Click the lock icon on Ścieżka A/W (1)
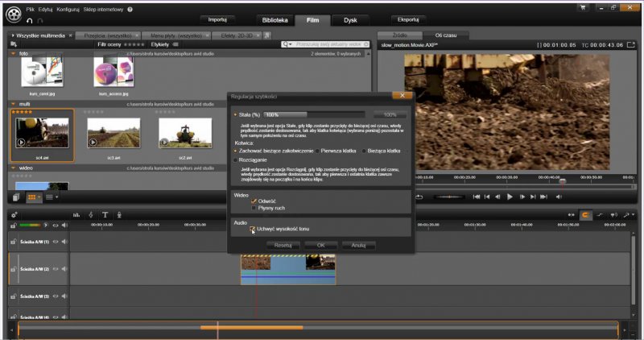The width and height of the screenshot is (644, 340). pyautogui.click(x=14, y=242)
